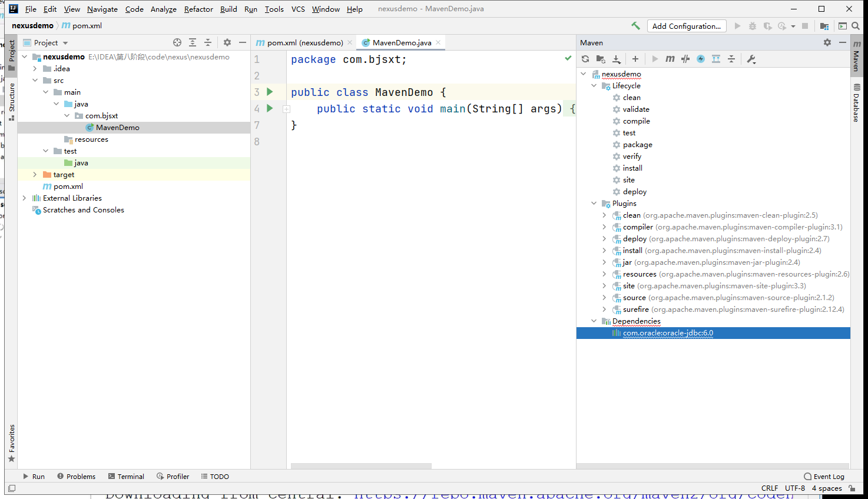Collapse Dependencies node in Maven
Viewport: 868px width, 499px height.
pos(594,321)
